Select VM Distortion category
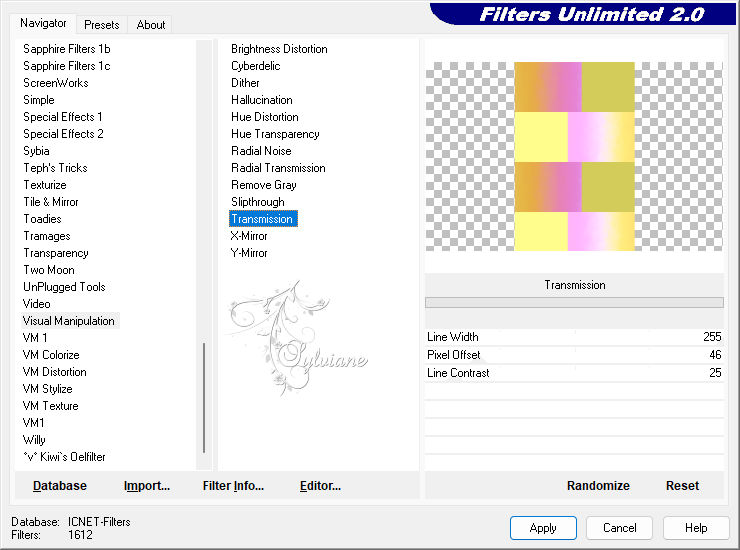 click(54, 372)
